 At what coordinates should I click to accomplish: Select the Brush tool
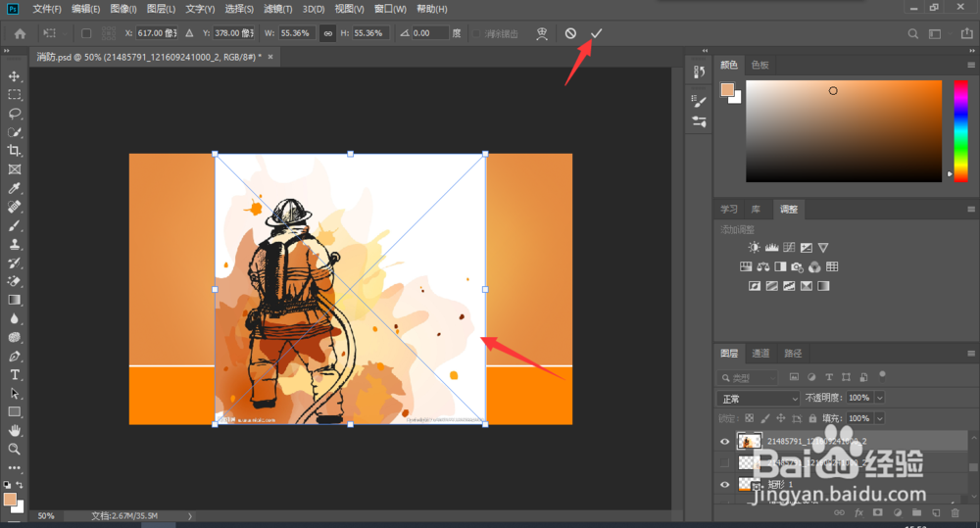15,225
